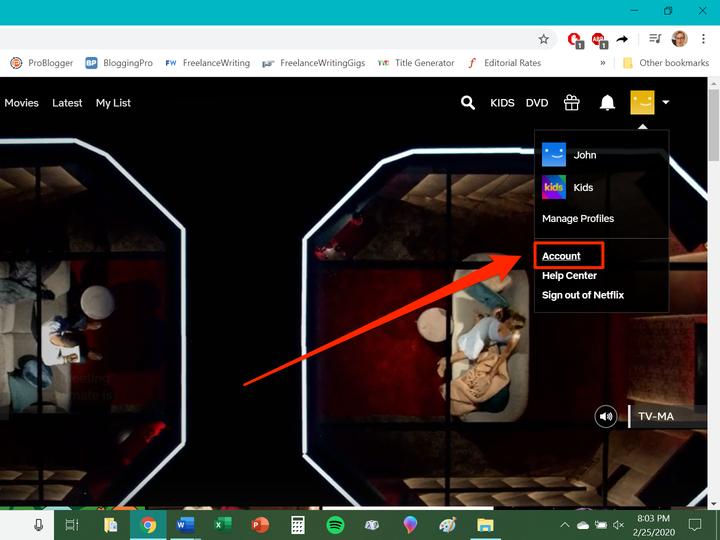
Task: Open Editorial Rates bookmark
Action: tap(504, 63)
